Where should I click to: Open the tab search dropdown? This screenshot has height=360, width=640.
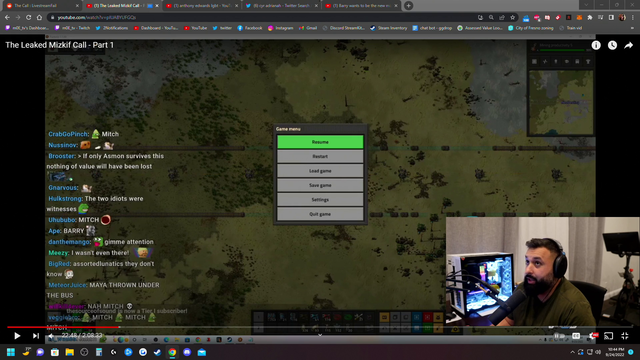586,5
